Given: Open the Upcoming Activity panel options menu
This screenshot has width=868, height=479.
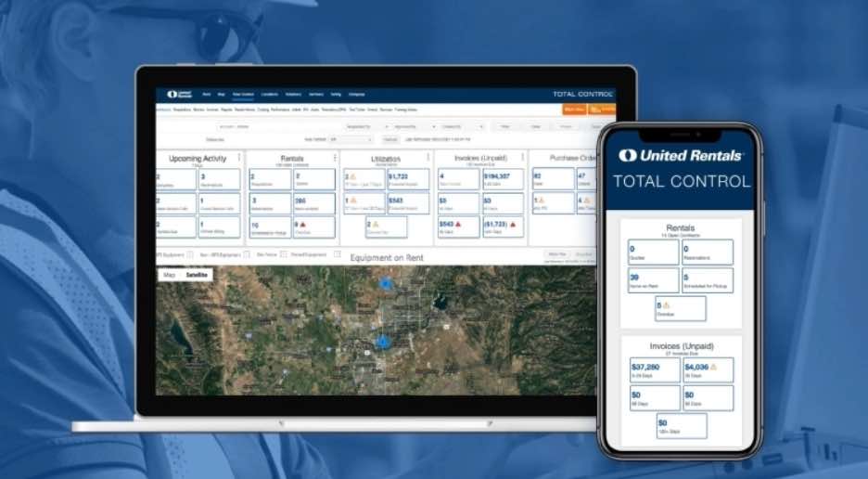Looking at the screenshot, I should tap(239, 158).
